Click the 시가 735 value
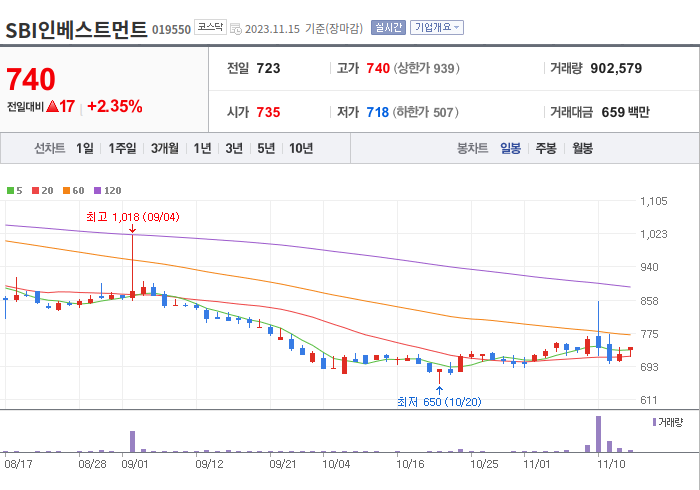This screenshot has height=490, width=700. tap(268, 112)
